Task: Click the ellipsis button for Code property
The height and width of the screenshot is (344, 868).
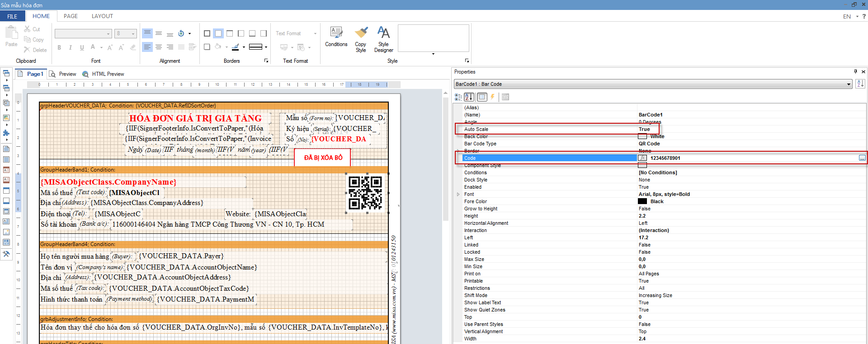Action: pos(862,158)
